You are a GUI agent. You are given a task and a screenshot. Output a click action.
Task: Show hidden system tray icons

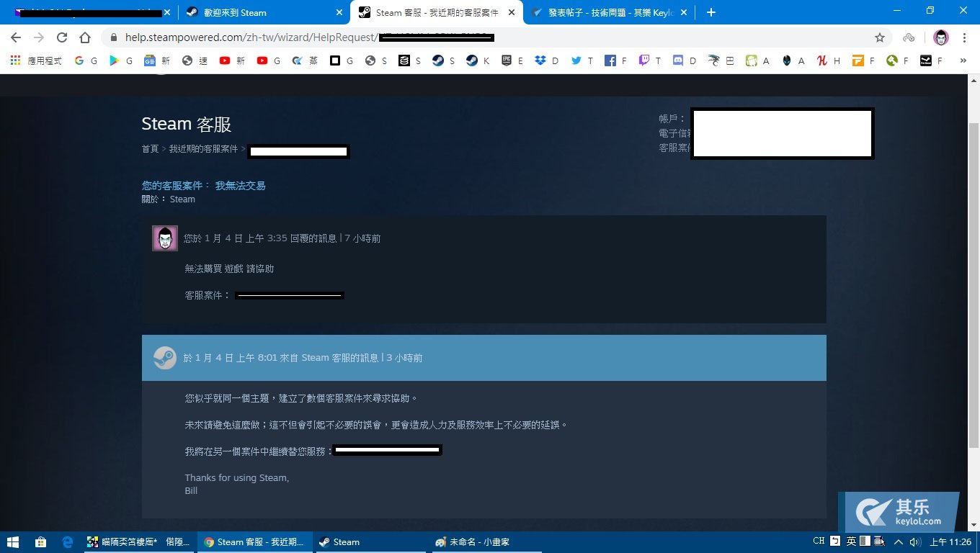[x=899, y=542]
